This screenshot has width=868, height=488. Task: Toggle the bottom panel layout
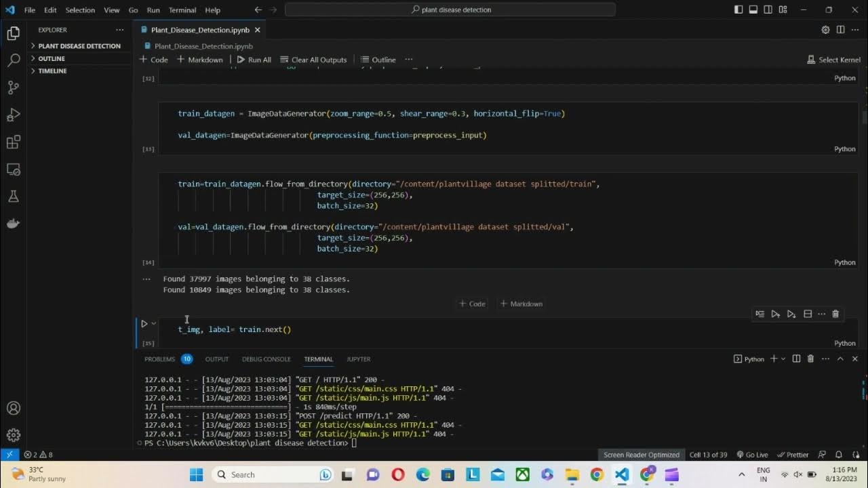(x=753, y=10)
